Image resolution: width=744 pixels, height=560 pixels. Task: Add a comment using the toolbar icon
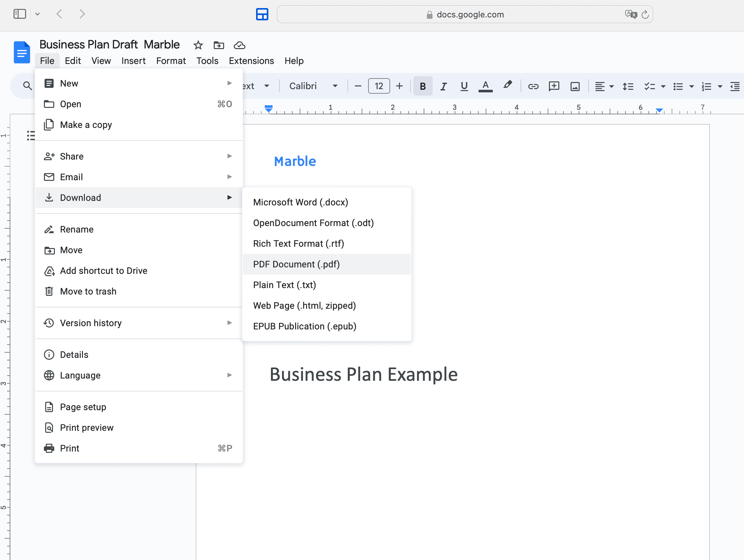click(553, 86)
